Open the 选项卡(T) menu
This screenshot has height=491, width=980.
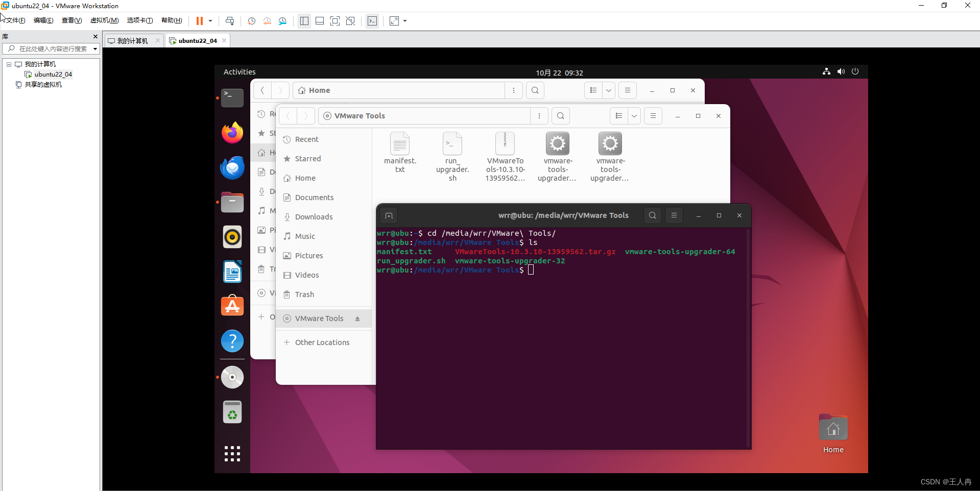coord(140,20)
